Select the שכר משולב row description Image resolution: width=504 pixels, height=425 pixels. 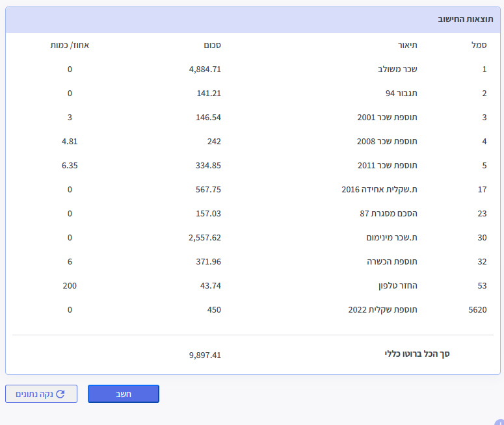[x=397, y=70]
